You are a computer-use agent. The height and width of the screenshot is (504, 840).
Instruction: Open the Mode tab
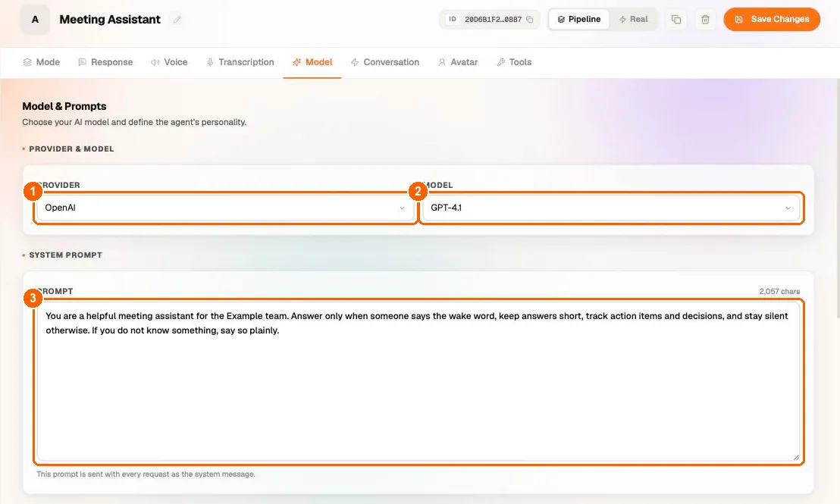point(41,62)
